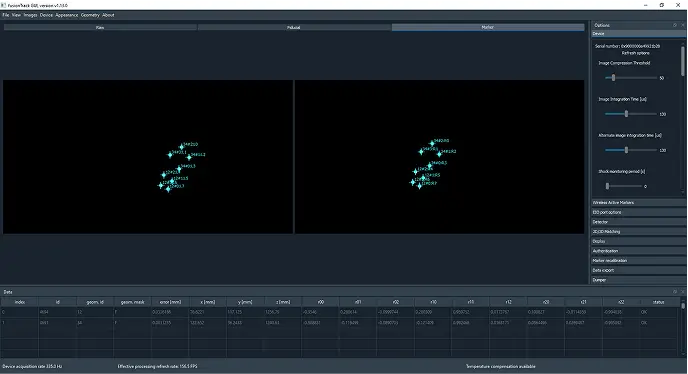
Task: Open the View menu
Action: tap(16, 15)
